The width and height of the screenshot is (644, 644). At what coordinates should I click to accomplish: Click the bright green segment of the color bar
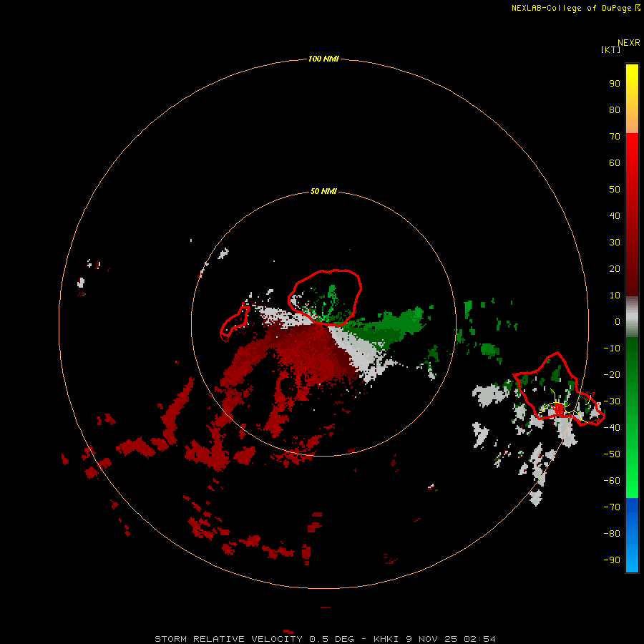click(x=632, y=418)
